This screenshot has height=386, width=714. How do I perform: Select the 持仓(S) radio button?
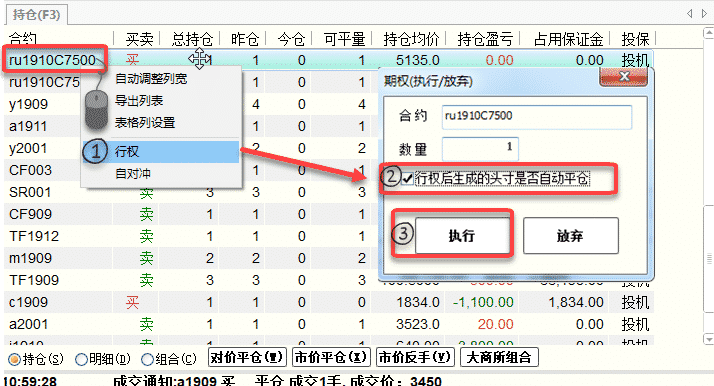[15, 359]
